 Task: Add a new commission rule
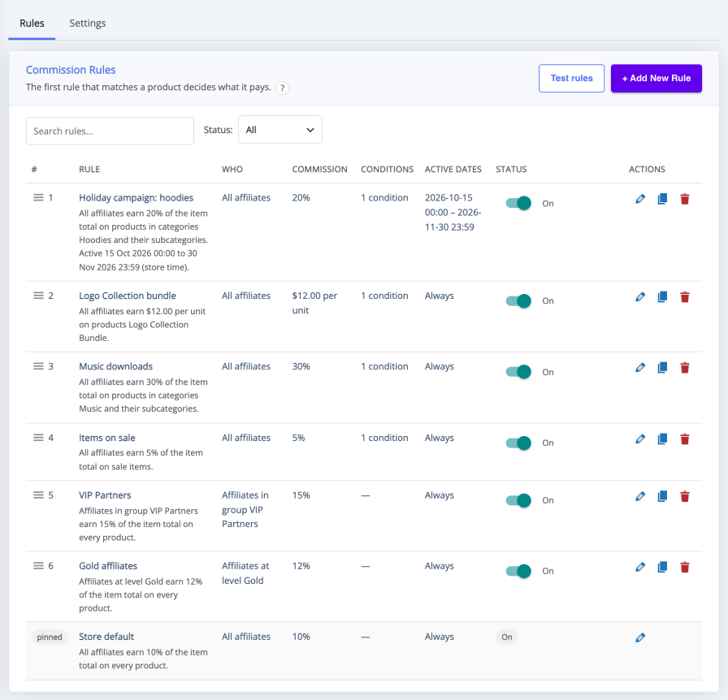[656, 79]
